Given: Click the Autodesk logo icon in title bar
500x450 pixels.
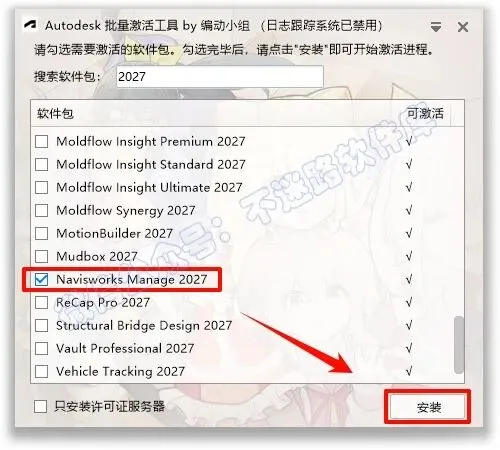Looking at the screenshot, I should point(30,25).
